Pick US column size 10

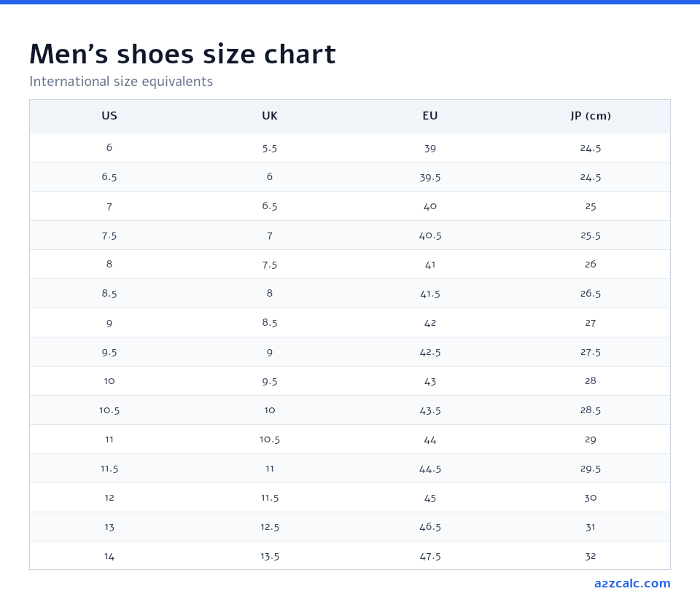[x=109, y=381]
